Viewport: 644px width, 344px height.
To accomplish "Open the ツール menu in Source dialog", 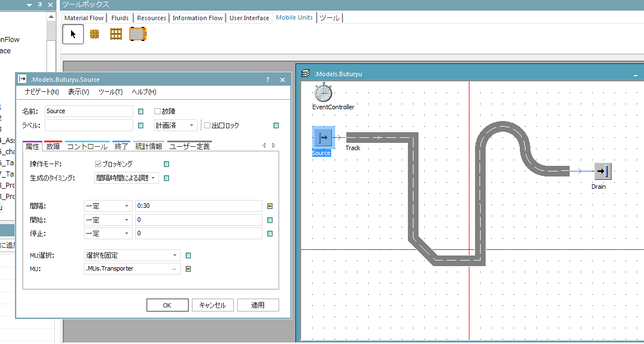I will click(x=110, y=92).
